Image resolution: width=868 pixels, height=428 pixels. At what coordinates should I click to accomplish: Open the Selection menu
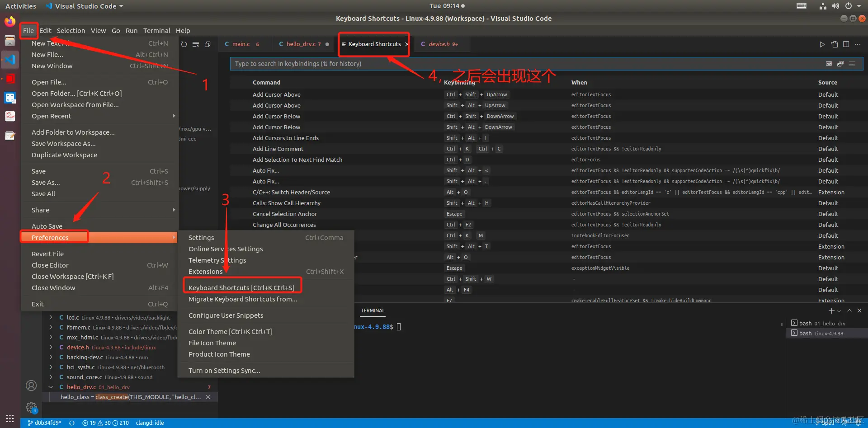tap(71, 31)
